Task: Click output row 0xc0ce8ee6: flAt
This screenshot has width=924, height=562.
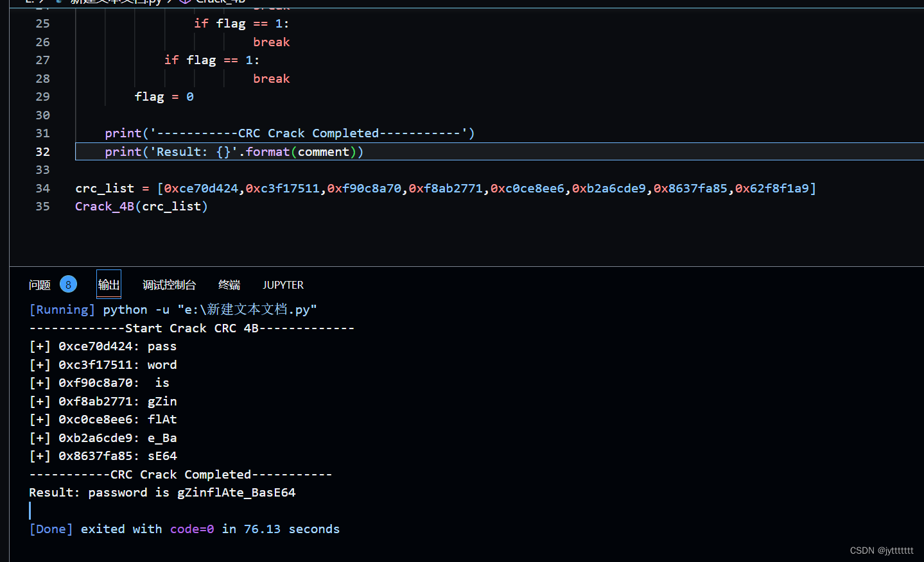Action: pos(103,420)
